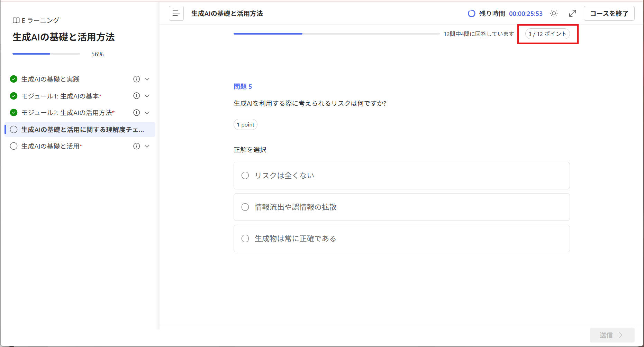Click the 問題 5 heading

pos(243,86)
